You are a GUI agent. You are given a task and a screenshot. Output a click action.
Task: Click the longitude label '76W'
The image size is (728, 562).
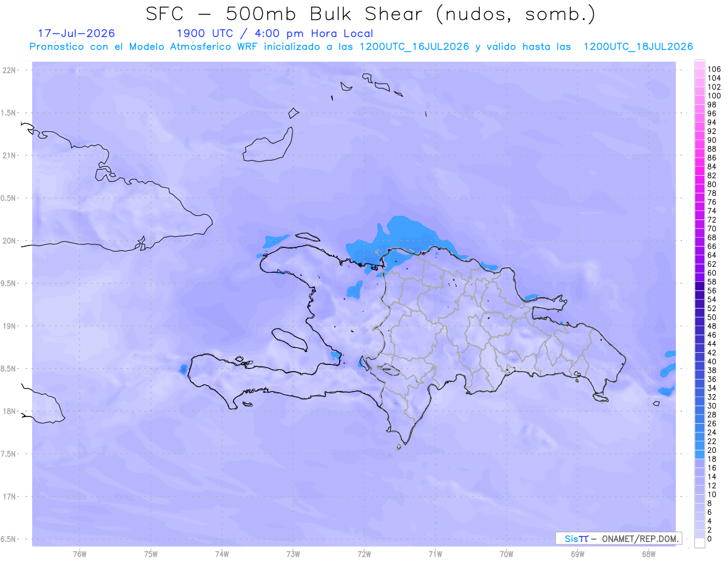(79, 554)
